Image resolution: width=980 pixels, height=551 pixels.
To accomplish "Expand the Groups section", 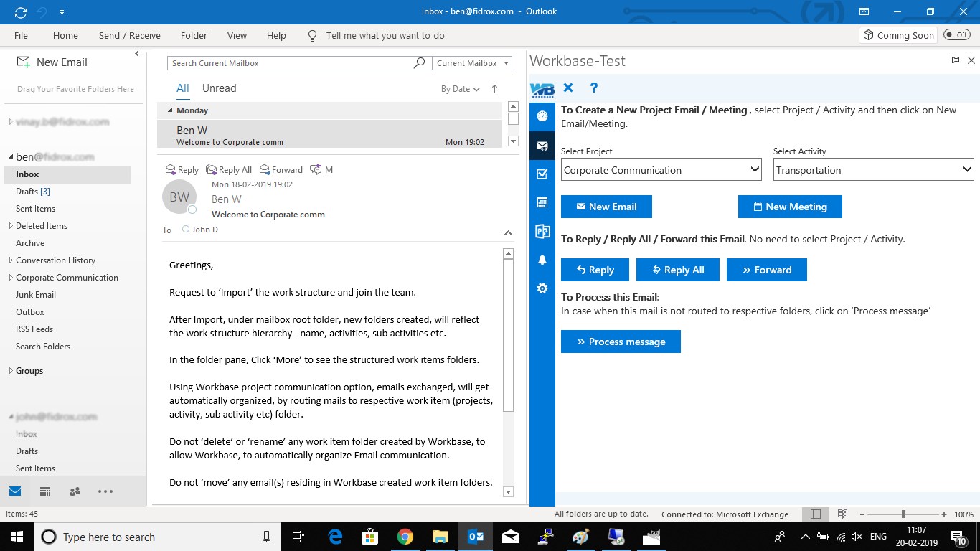I will [x=11, y=371].
